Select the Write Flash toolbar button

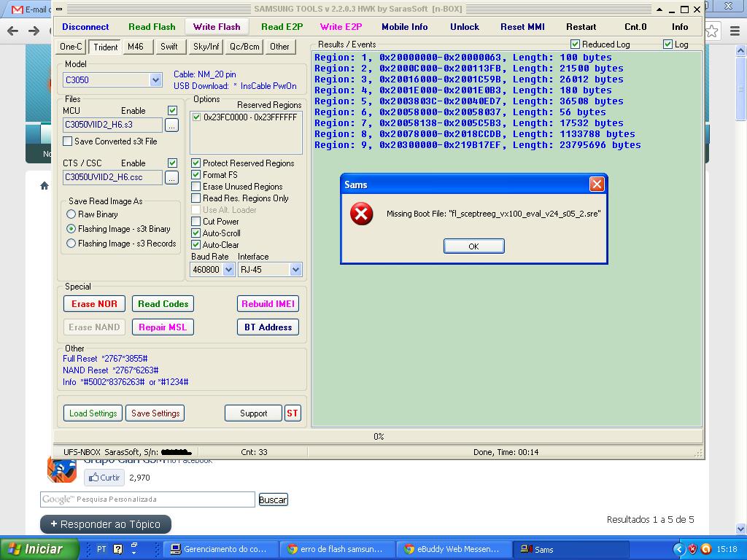pos(217,27)
